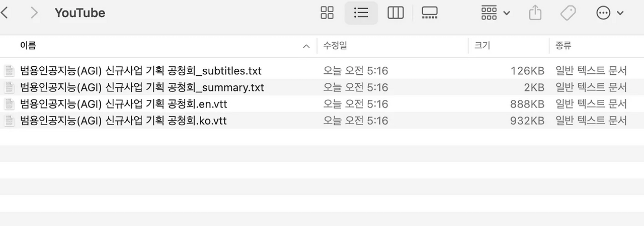Switch to icon grid view
Image resolution: width=644 pixels, height=226 pixels.
[x=327, y=13]
